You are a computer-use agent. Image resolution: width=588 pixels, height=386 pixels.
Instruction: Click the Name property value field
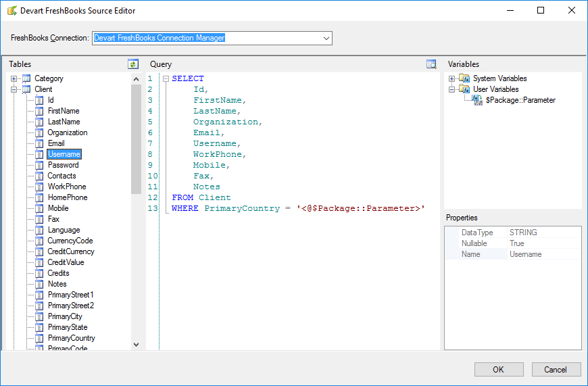[543, 254]
